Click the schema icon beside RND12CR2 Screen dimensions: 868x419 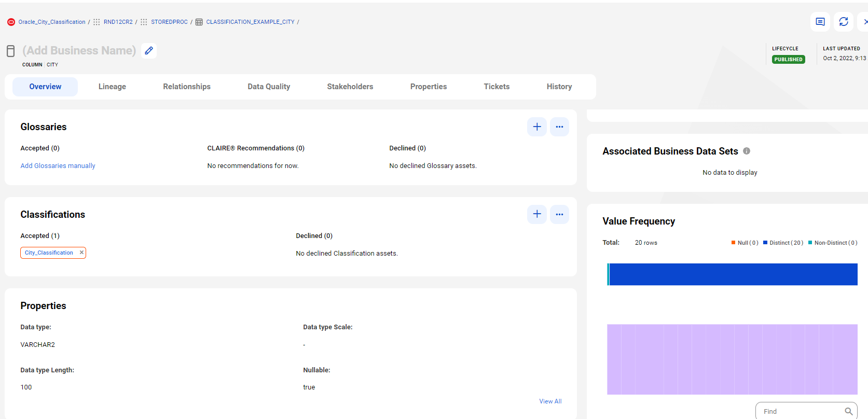97,22
